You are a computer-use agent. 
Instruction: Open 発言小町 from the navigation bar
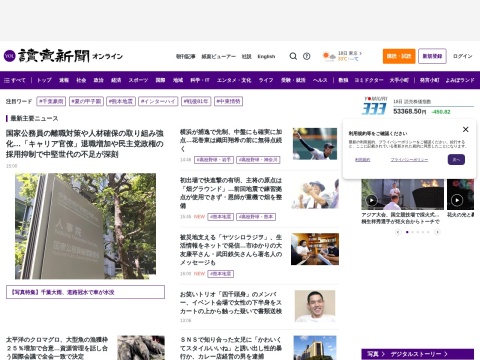click(x=429, y=80)
